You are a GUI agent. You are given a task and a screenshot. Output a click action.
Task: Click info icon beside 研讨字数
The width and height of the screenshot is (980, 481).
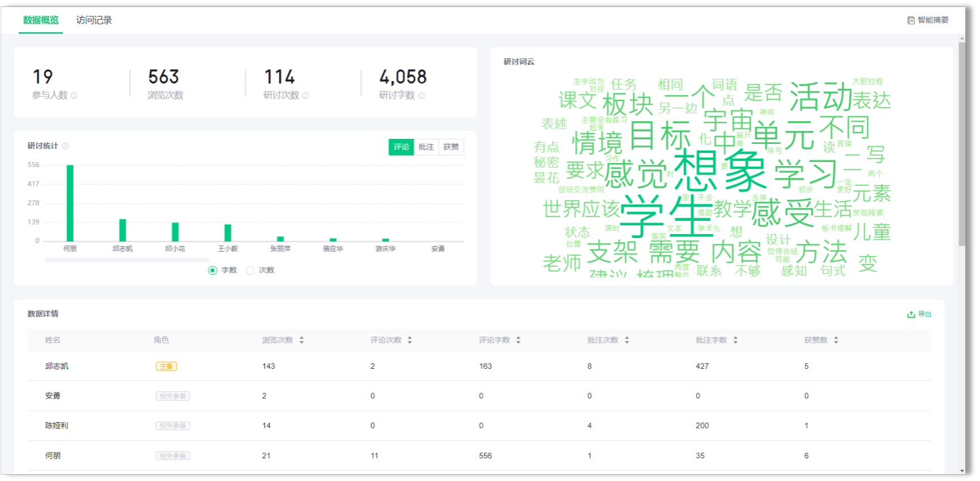[x=421, y=96]
